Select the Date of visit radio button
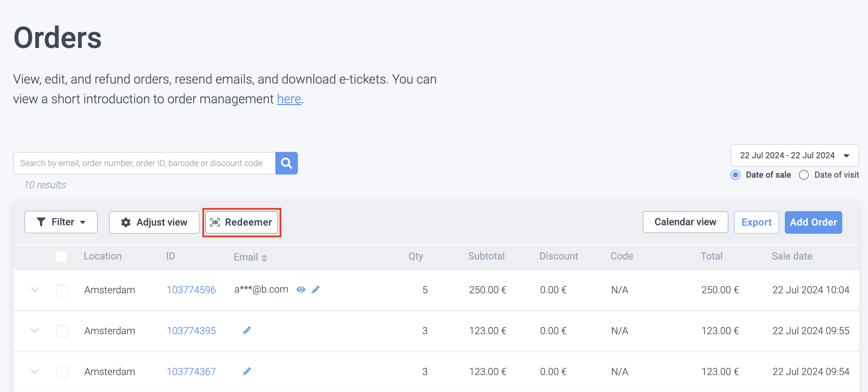 [x=804, y=175]
